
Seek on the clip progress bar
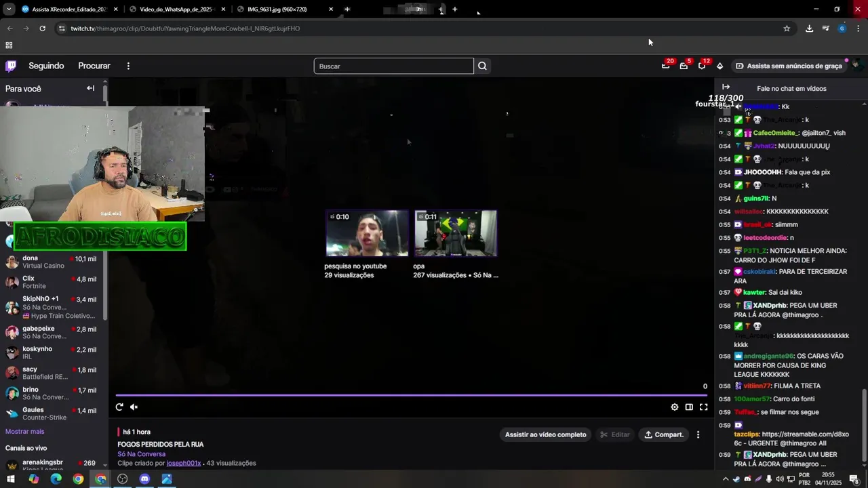(411, 394)
